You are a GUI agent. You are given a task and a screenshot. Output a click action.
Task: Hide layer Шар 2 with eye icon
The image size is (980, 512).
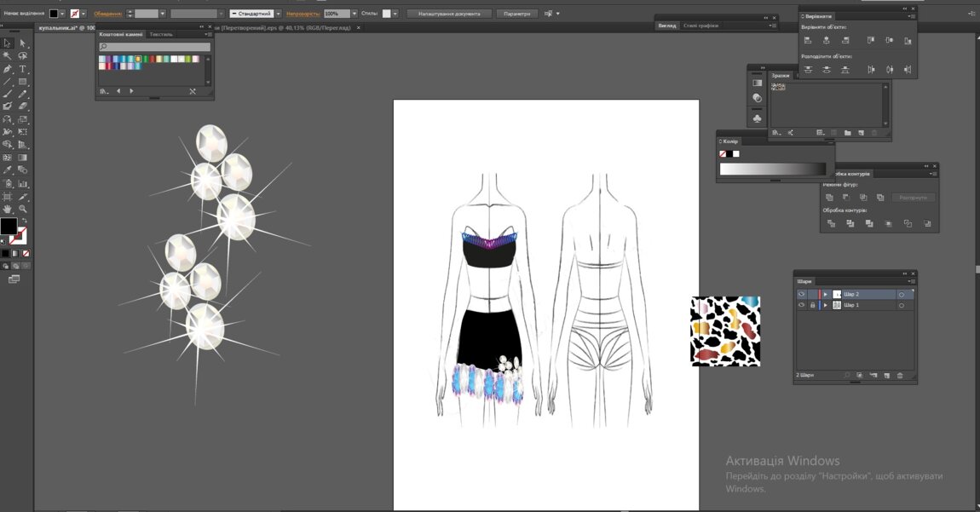pos(801,294)
